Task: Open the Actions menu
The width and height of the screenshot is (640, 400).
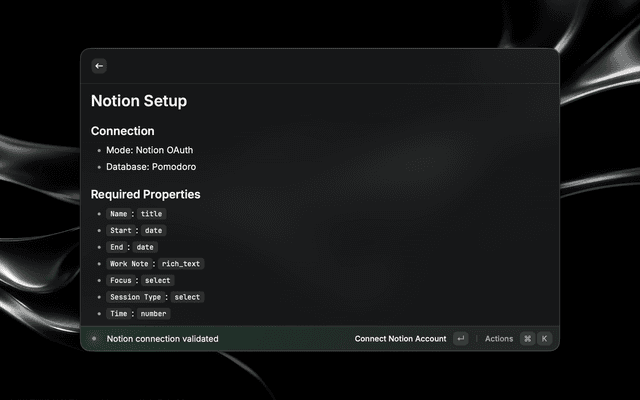Action: (x=499, y=339)
